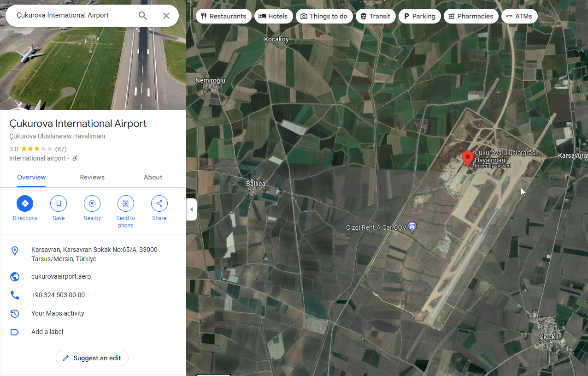The width and height of the screenshot is (588, 376).
Task: Send the place to your phone
Action: tap(126, 203)
